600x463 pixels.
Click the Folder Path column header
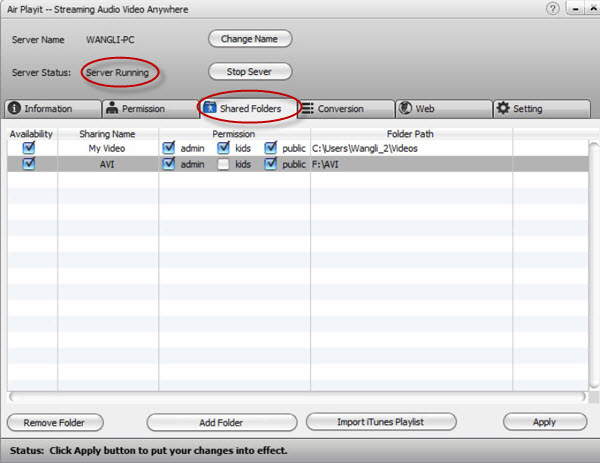[411, 134]
